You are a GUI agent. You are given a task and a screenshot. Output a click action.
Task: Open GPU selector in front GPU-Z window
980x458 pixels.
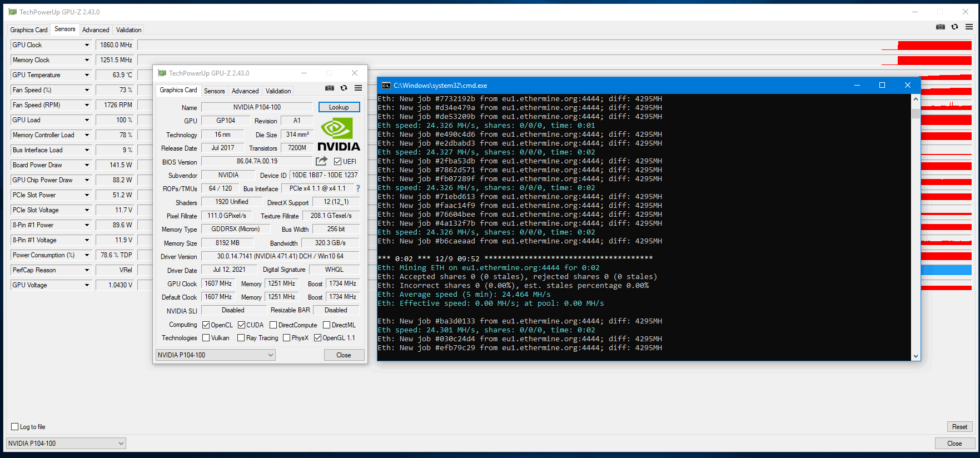coord(216,355)
